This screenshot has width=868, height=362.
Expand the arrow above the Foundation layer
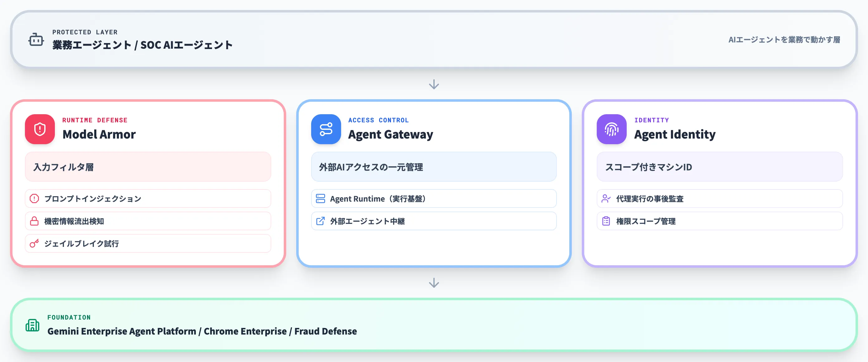[x=434, y=283]
